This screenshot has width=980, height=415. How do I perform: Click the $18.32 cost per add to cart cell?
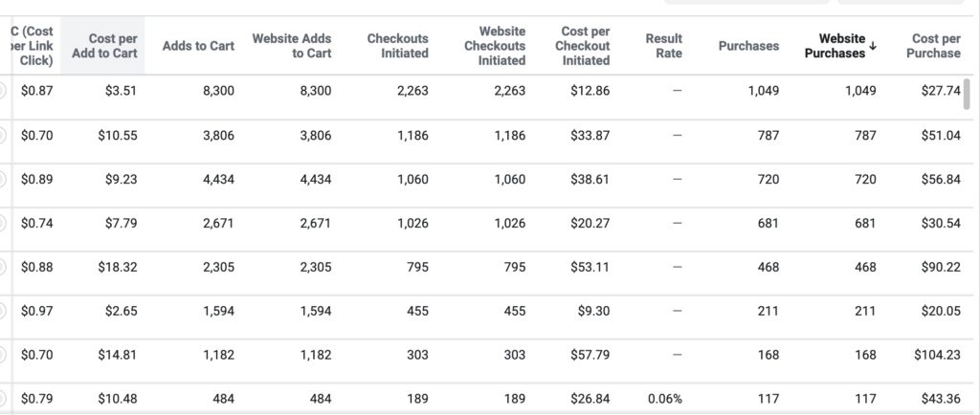click(x=118, y=267)
